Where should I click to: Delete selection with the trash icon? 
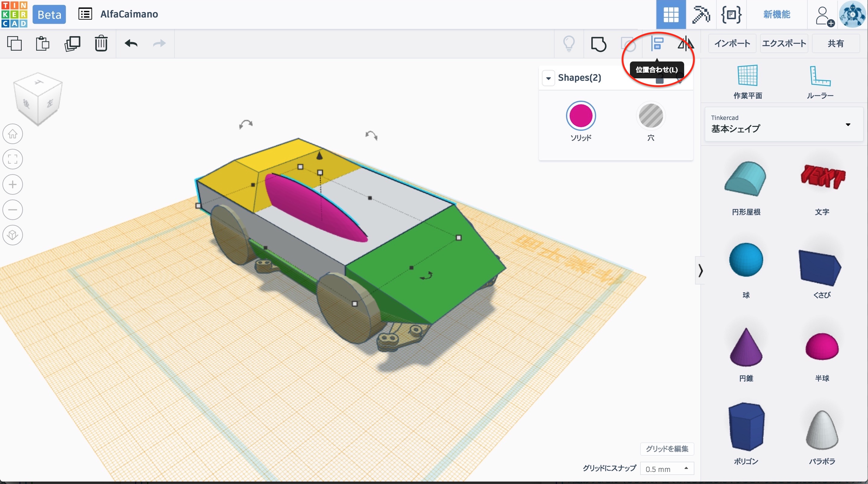pos(101,43)
